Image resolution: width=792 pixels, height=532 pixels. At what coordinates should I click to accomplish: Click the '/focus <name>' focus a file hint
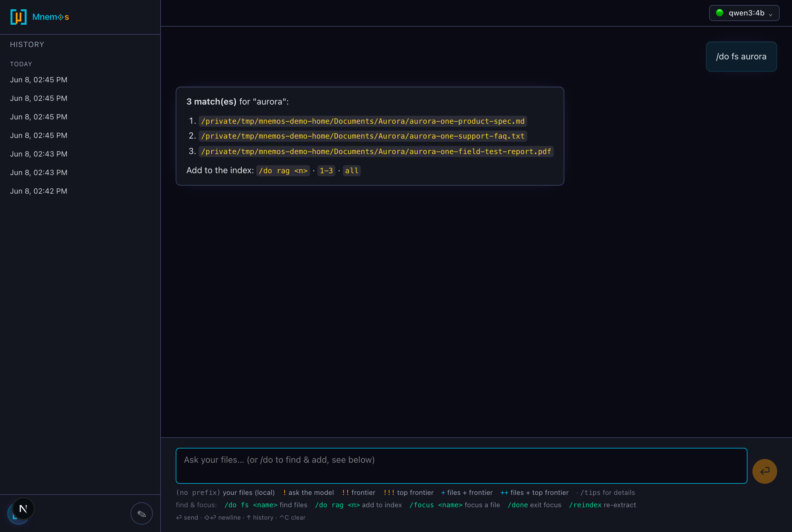(x=455, y=505)
